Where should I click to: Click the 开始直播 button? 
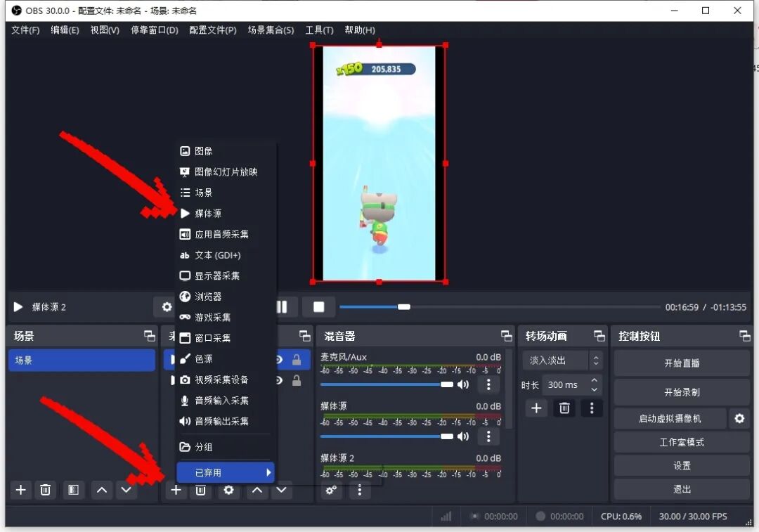click(x=682, y=363)
